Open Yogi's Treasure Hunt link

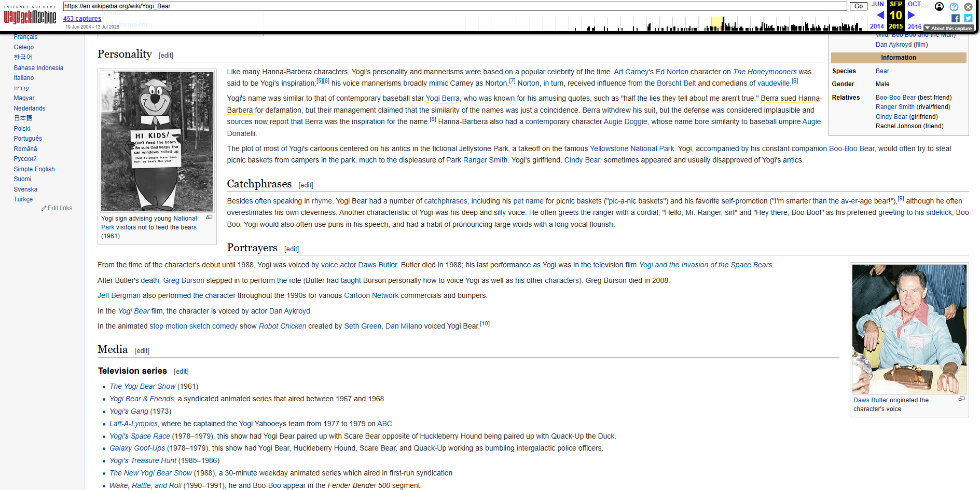click(143, 461)
